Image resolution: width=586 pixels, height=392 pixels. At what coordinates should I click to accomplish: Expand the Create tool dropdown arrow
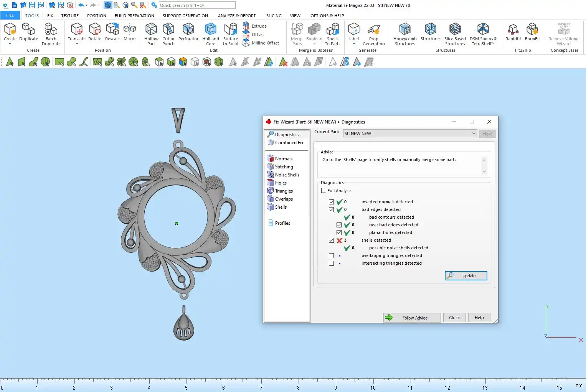click(x=10, y=44)
